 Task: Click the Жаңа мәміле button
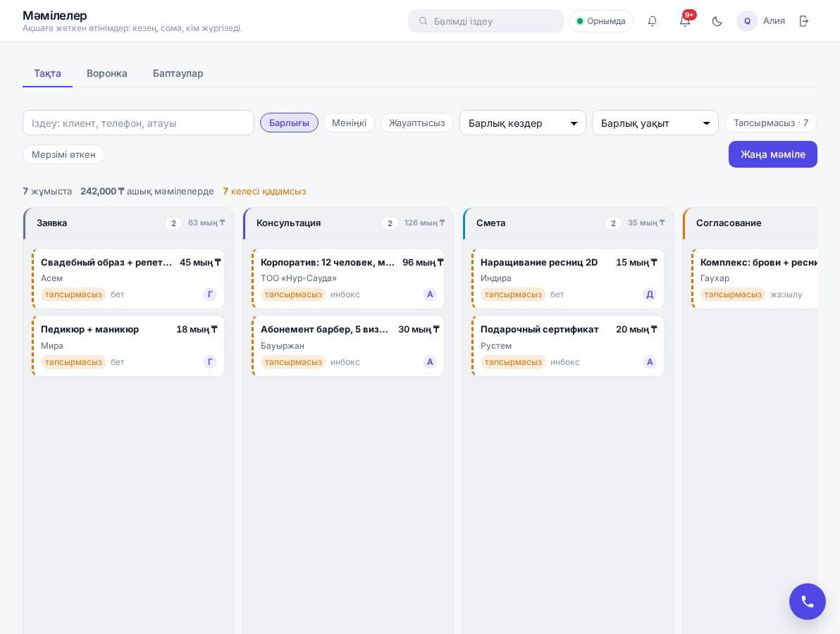(772, 154)
